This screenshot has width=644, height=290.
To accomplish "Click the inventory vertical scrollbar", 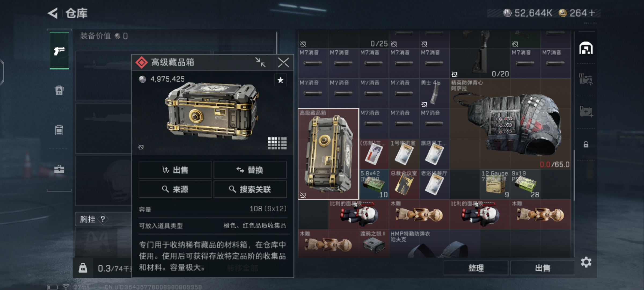I will [574, 175].
